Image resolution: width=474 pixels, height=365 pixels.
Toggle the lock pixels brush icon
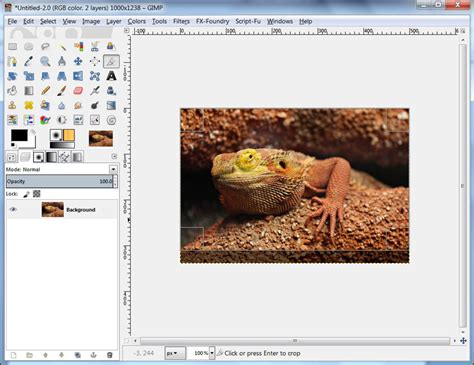coord(26,194)
